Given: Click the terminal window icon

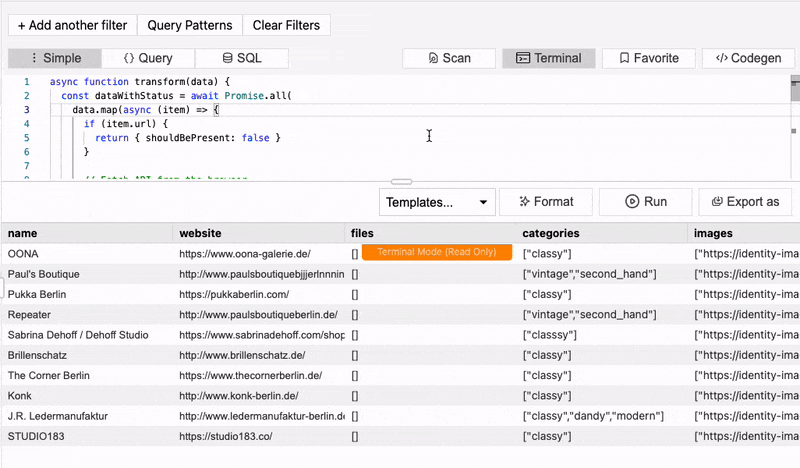Looking at the screenshot, I should coord(523,58).
